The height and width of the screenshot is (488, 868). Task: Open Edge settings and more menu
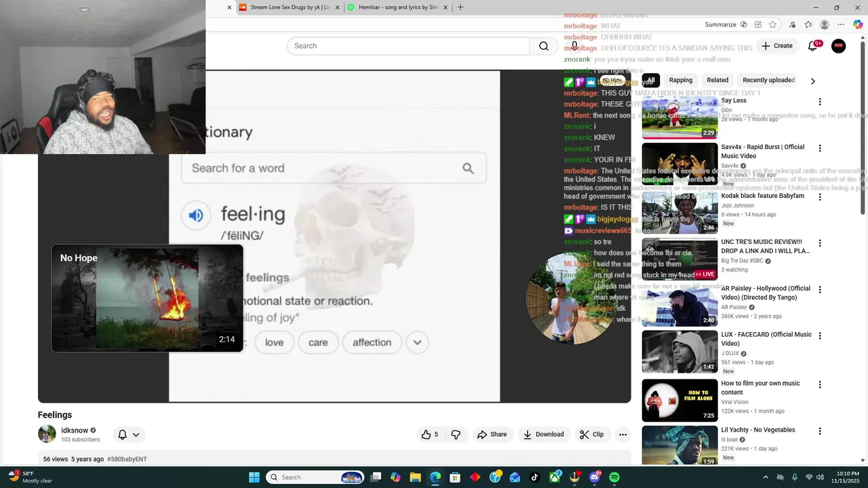click(841, 24)
